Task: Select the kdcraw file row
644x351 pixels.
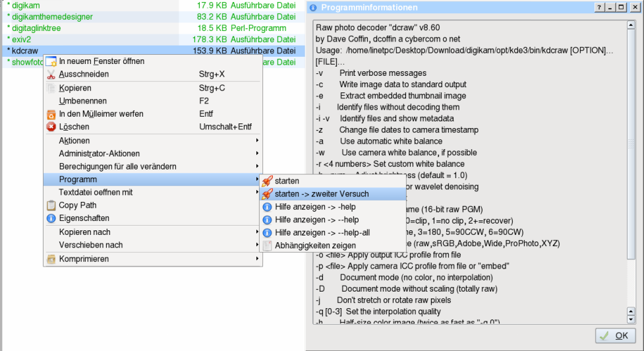Action: click(x=153, y=51)
